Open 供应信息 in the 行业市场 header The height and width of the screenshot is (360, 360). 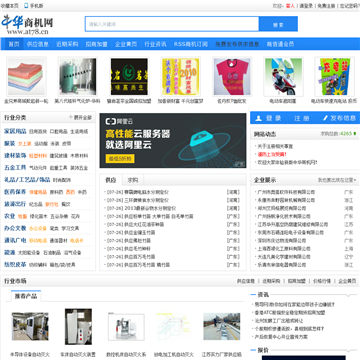(246, 281)
